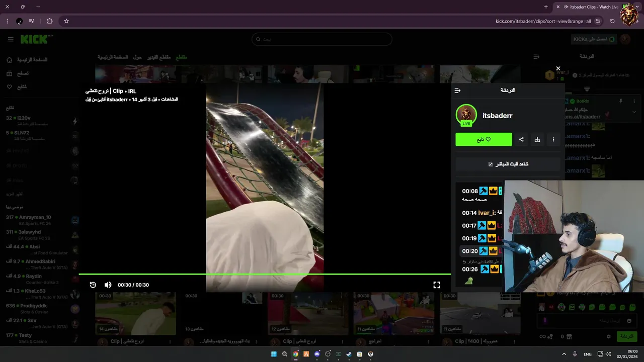Toggle fullscreen on the clip player
Screen dimensions: 644x362
coord(437,285)
